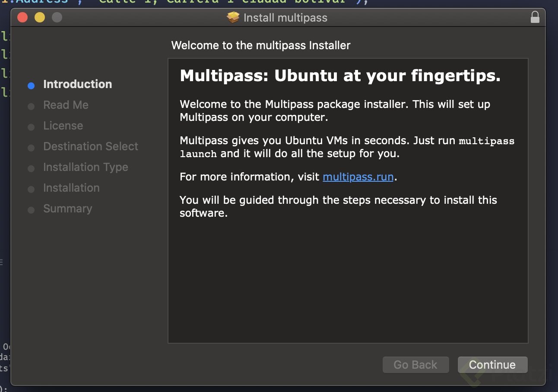
Task: Click the disabled Go Back button
Action: [x=415, y=365]
